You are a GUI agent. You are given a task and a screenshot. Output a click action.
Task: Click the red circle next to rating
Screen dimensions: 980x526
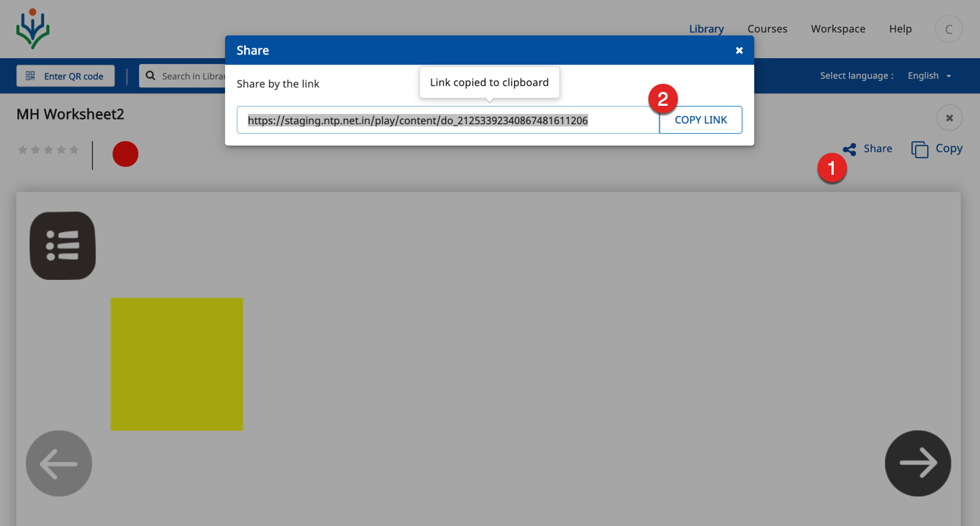(125, 154)
